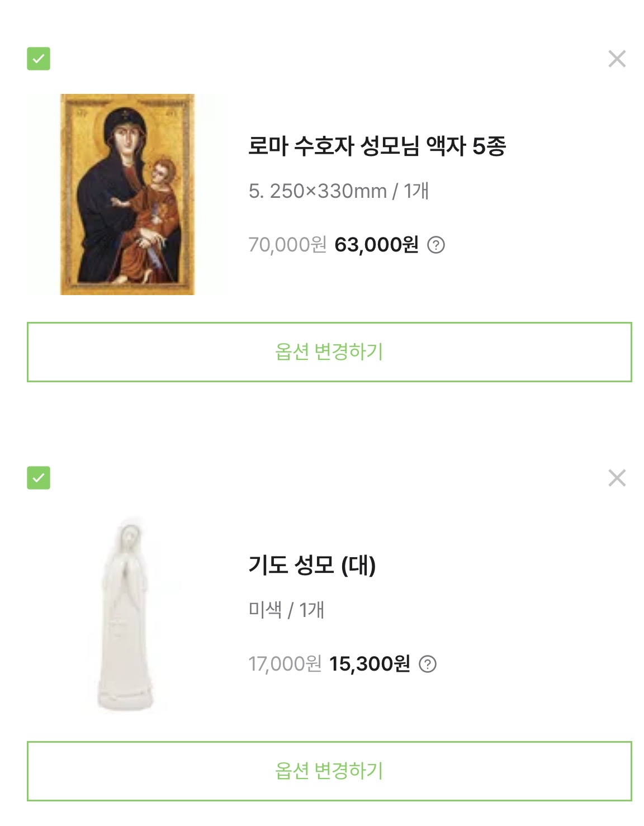The width and height of the screenshot is (644, 826).
Task: Click 옵션 변경하기 under the 성모님 액자 item
Action: click(x=329, y=352)
